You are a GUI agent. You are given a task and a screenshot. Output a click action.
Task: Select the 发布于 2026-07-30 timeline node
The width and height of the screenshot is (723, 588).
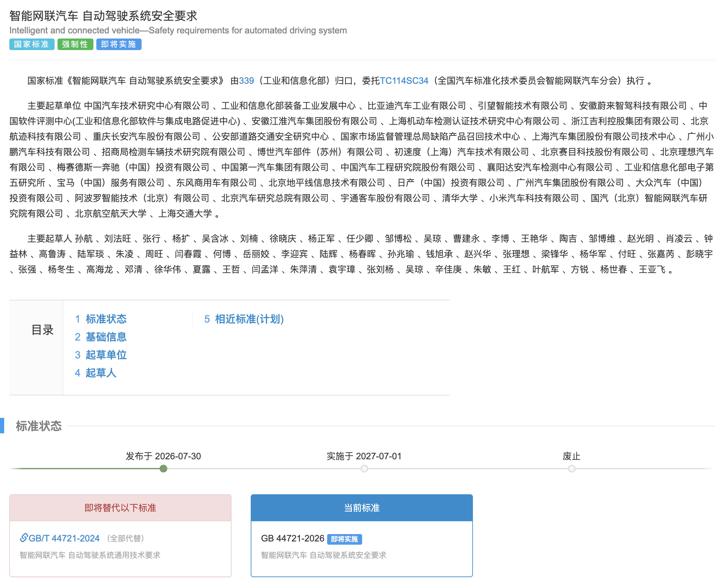coord(163,468)
